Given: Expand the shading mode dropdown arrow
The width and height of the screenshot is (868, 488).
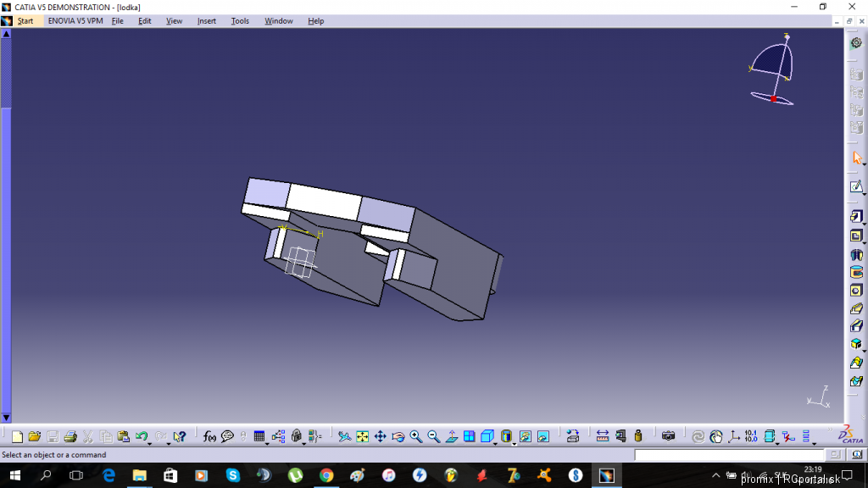Looking at the screenshot, I should click(x=514, y=444).
